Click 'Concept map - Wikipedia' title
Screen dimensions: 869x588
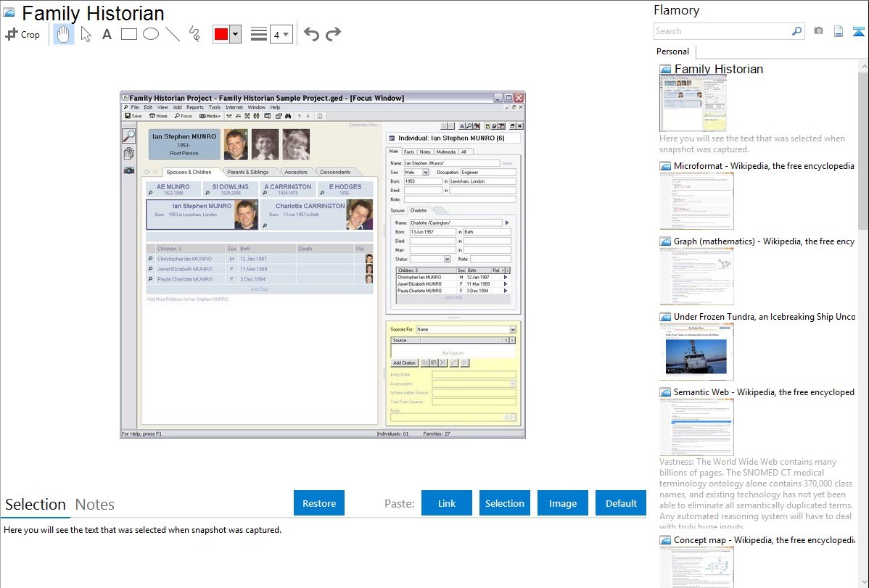(764, 540)
